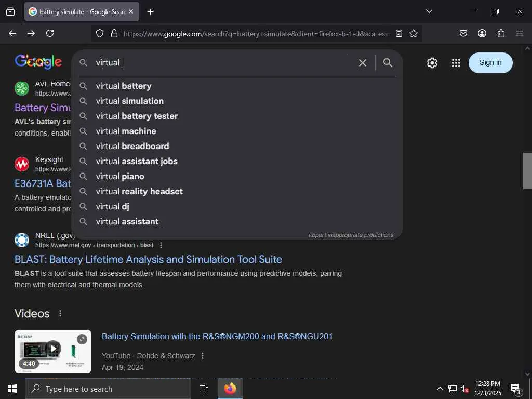Click the Firefox taskbar icon
532x399 pixels.
tap(230, 389)
